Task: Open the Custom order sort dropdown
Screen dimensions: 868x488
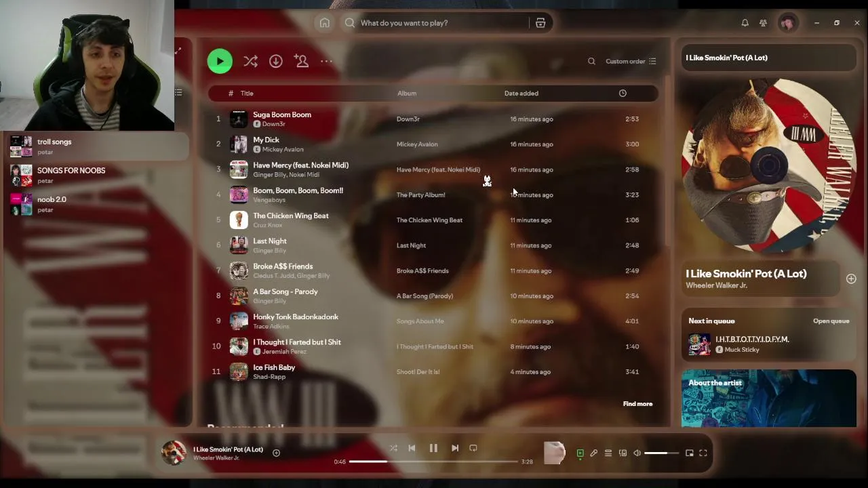Action: coord(631,61)
